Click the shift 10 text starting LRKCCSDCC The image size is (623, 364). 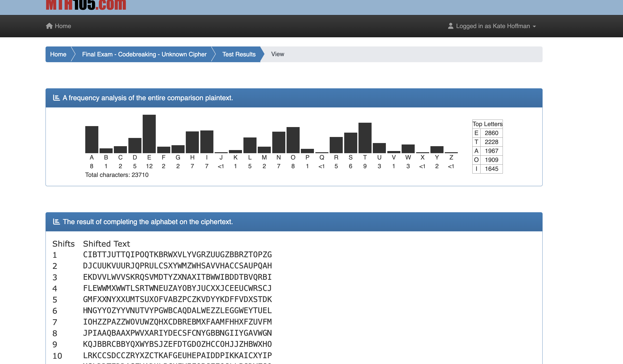177,356
